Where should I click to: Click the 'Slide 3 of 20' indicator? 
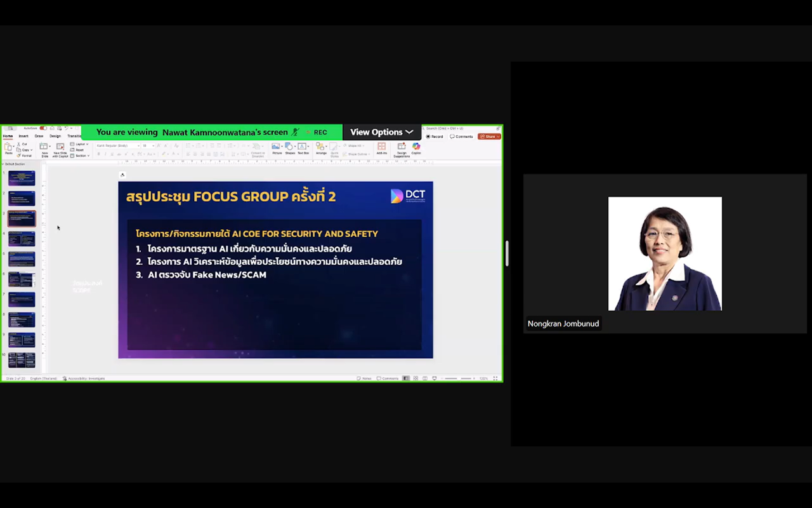(16, 378)
